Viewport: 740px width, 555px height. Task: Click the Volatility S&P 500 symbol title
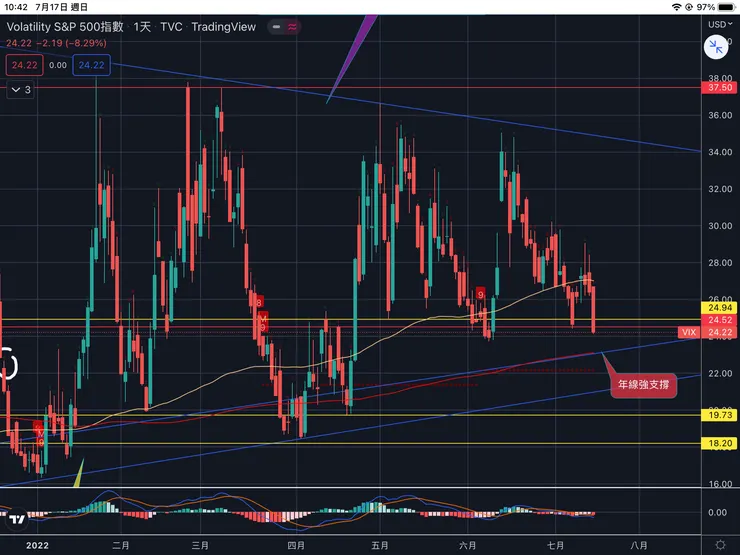pos(65,27)
